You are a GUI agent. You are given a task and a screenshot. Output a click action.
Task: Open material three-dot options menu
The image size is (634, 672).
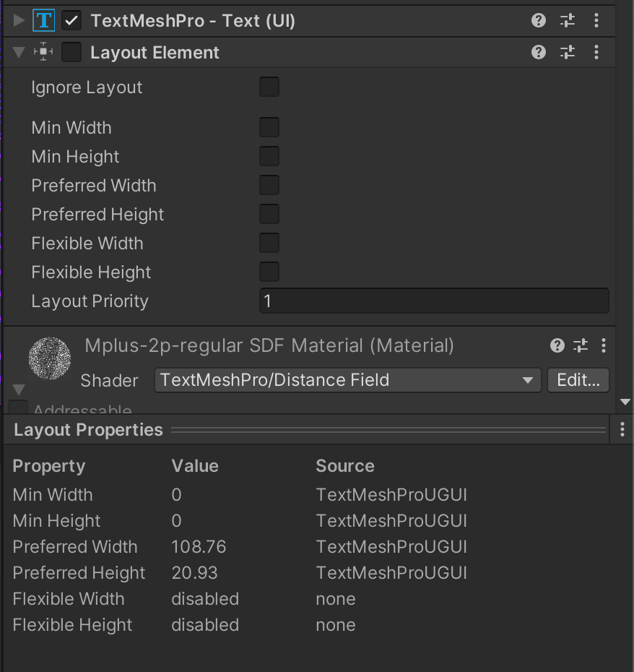click(x=604, y=345)
